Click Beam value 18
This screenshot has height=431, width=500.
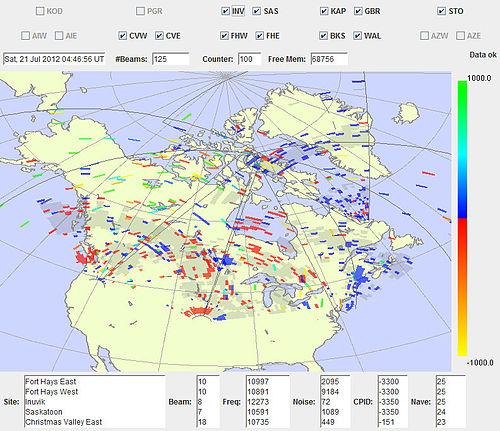coord(202,422)
